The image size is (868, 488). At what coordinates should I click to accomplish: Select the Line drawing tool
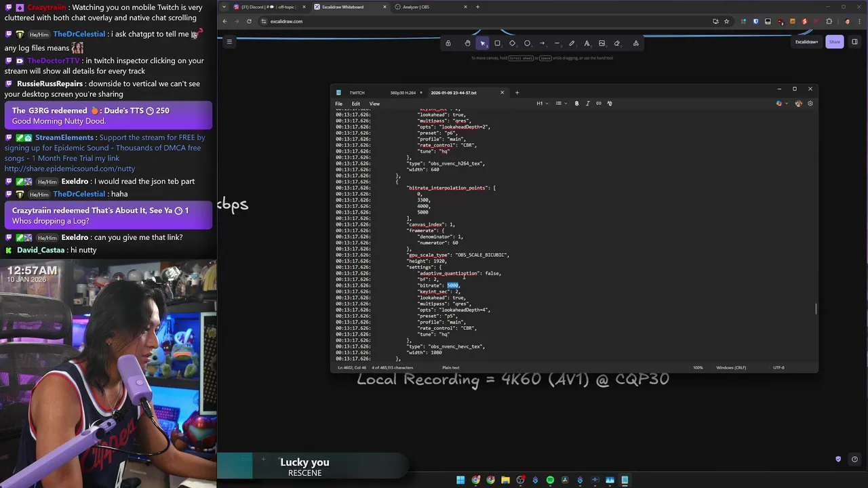coord(557,43)
